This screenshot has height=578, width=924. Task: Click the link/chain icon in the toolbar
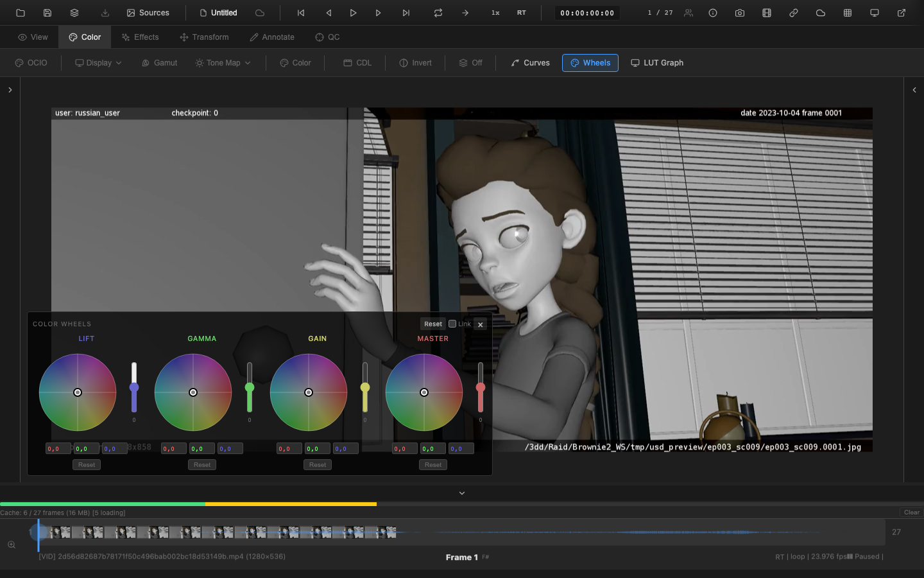pos(793,12)
